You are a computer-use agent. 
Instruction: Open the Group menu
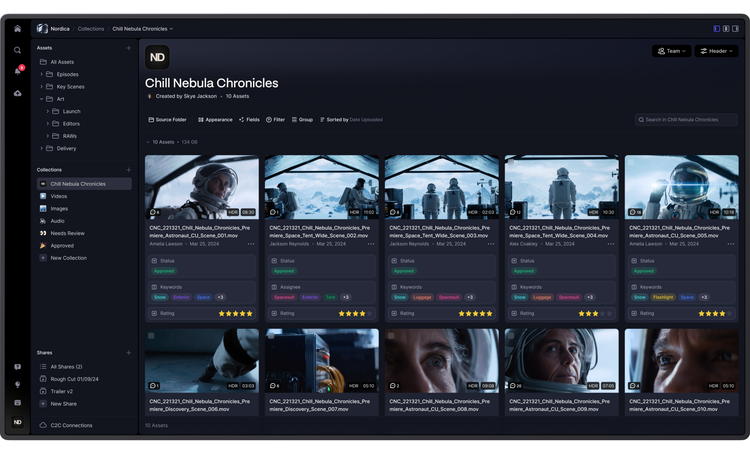point(302,120)
